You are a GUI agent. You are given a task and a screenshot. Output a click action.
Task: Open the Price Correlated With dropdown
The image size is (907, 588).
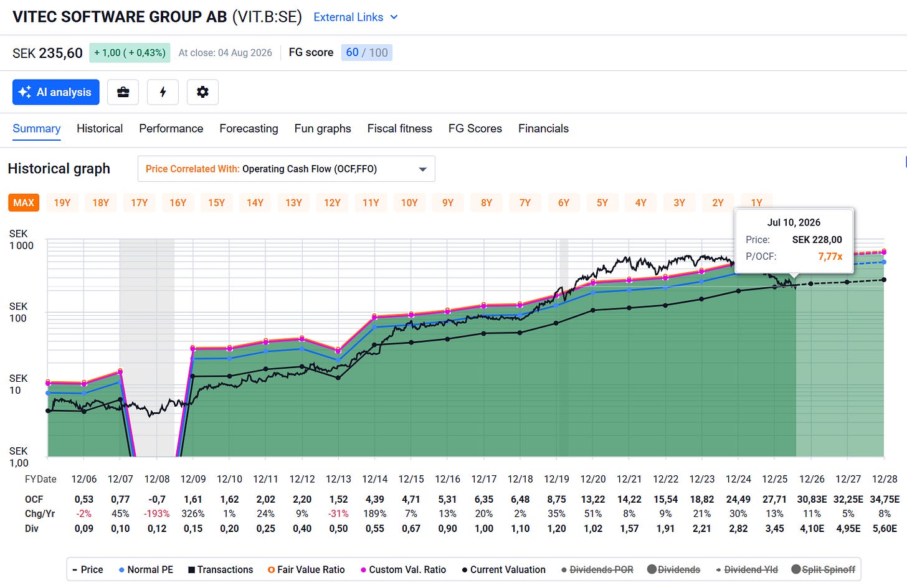(x=286, y=169)
